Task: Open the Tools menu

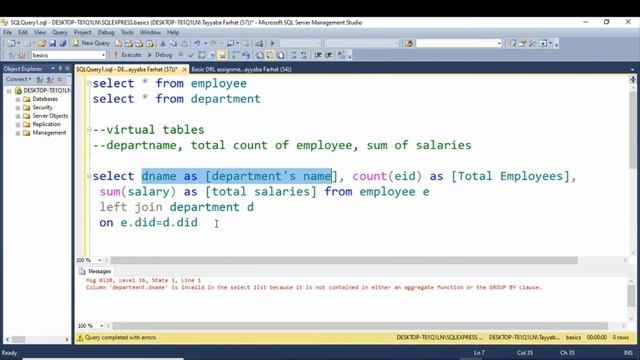Action: 127,32
